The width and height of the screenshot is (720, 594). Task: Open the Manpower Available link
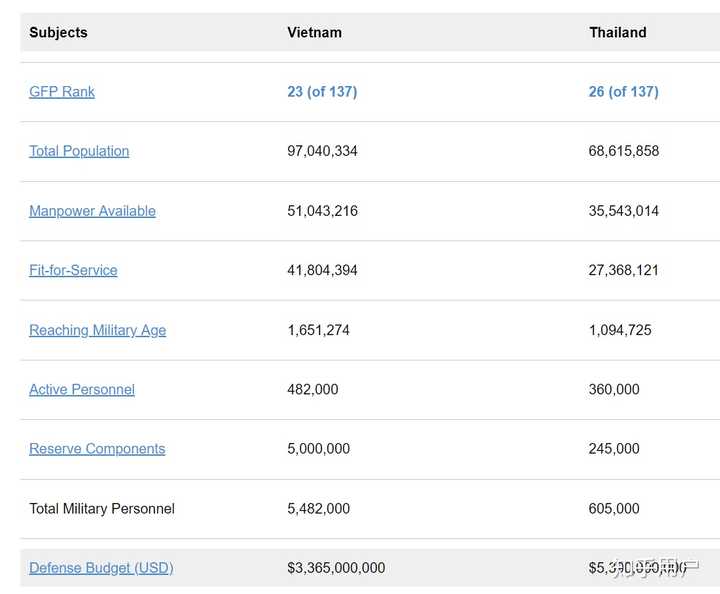tap(92, 211)
